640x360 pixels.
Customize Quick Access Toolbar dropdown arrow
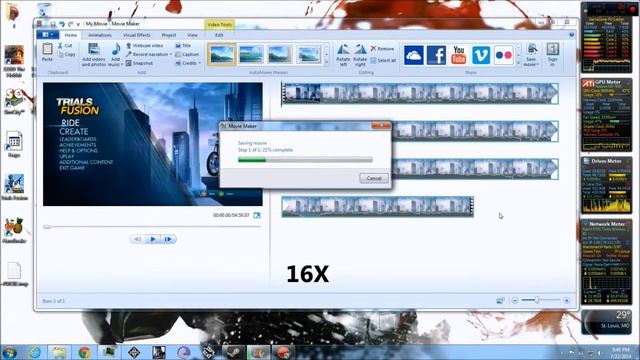(78, 25)
